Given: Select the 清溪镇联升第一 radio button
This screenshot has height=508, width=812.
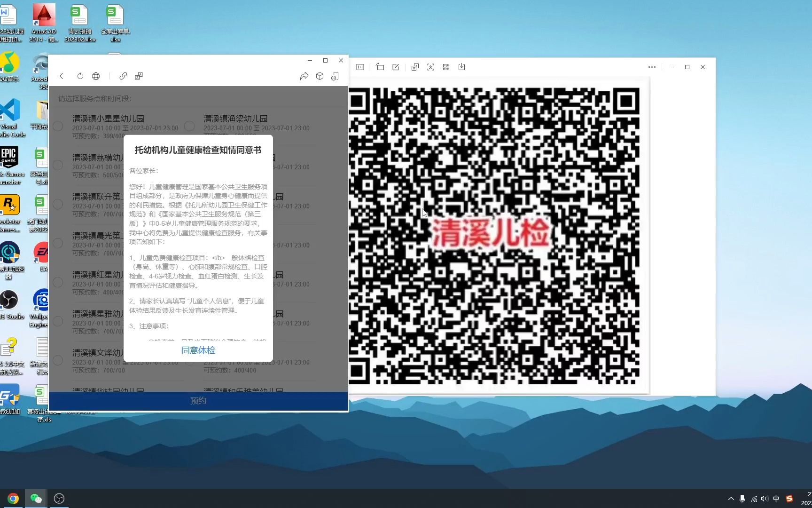Looking at the screenshot, I should pos(58,204).
